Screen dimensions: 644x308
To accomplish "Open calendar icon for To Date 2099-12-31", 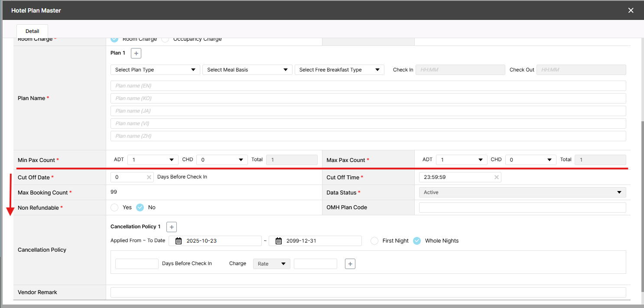I will pyautogui.click(x=279, y=241).
